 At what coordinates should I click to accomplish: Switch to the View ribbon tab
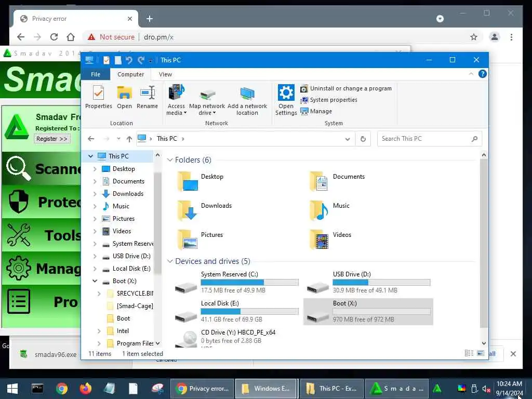pos(165,74)
